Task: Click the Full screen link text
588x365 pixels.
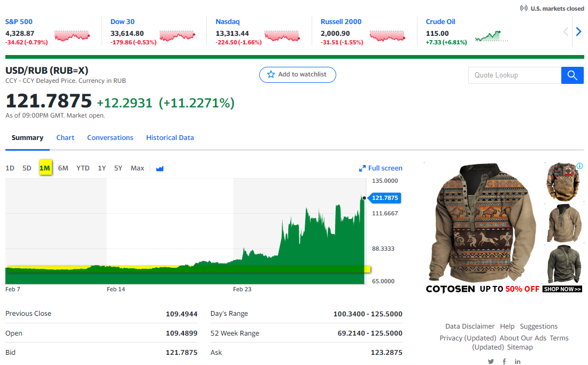Action: [385, 168]
